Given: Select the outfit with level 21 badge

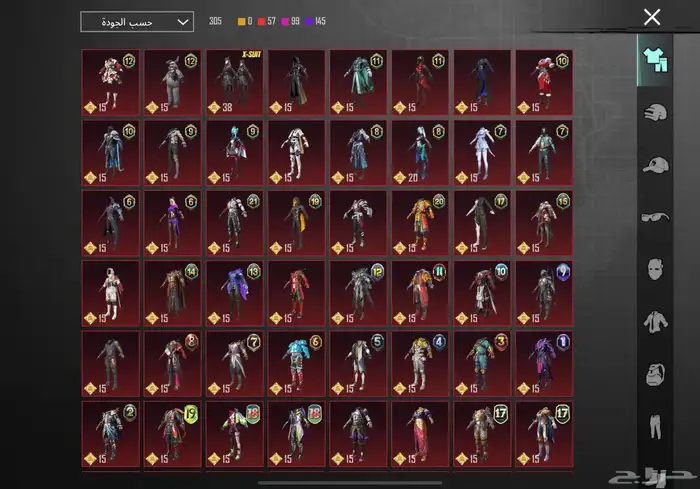Looking at the screenshot, I should 235,222.
